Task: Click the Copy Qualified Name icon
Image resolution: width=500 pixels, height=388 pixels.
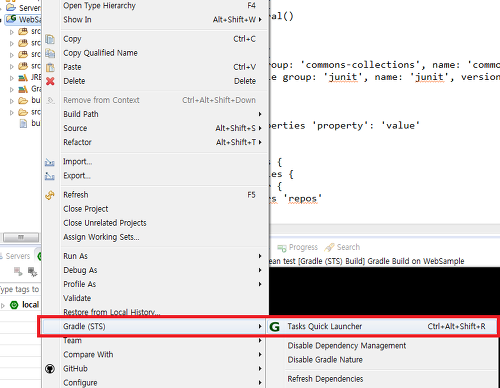Action: [50, 53]
